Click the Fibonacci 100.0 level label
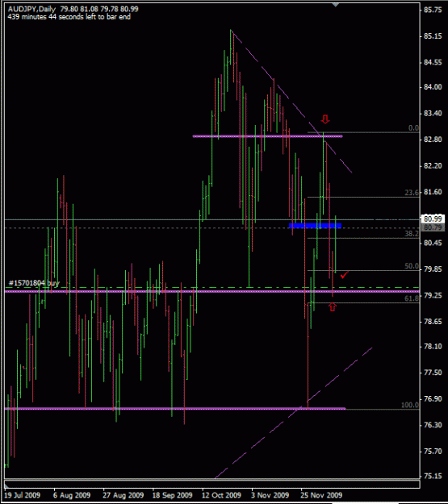The width and height of the screenshot is (448, 504). (410, 405)
